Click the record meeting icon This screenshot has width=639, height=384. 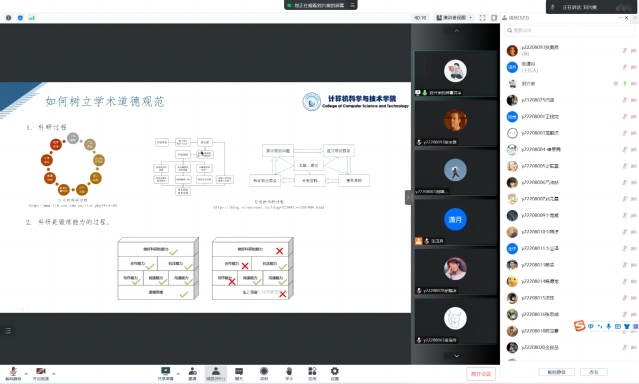pos(264,373)
